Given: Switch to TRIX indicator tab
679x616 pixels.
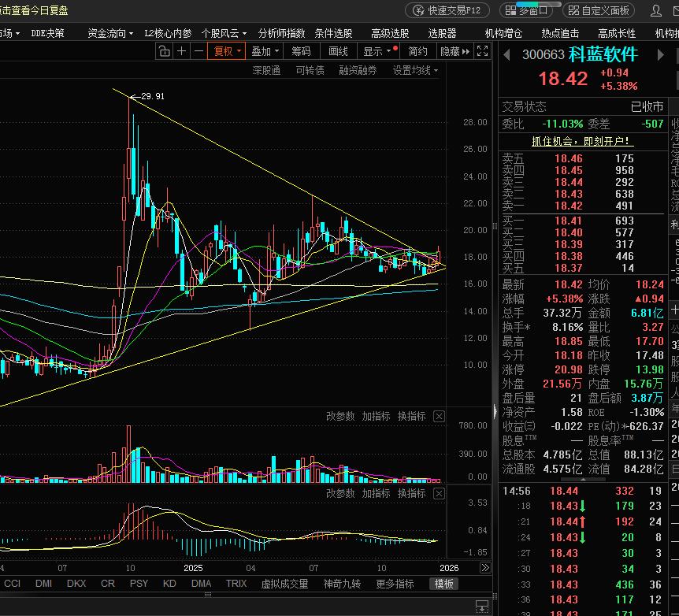Looking at the screenshot, I should (236, 584).
